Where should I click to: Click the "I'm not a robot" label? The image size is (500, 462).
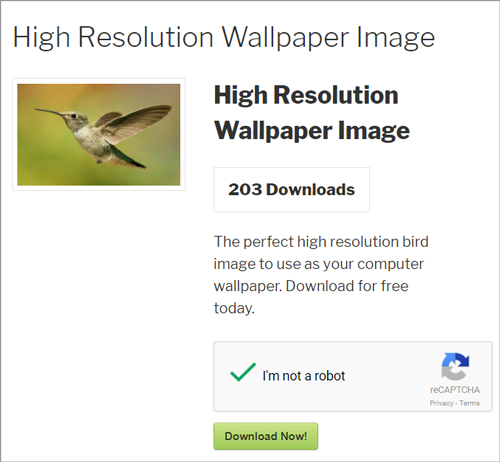pos(304,376)
